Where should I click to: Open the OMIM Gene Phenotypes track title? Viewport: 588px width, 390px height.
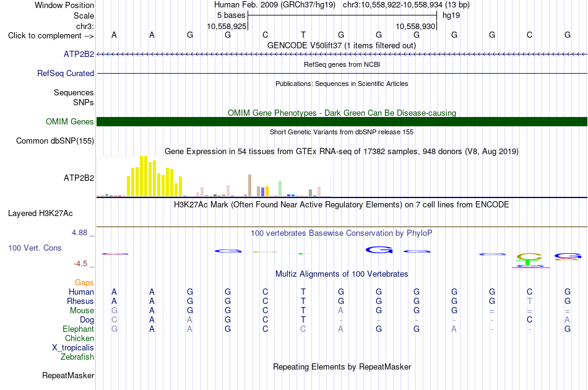click(342, 113)
